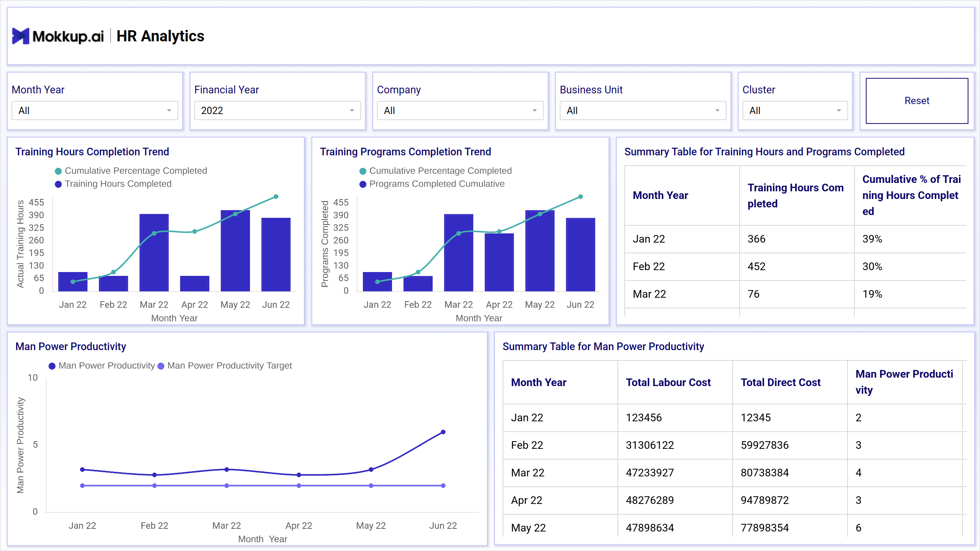Expand the Company filter dropdown
This screenshot has width=980, height=551.
pyautogui.click(x=460, y=111)
